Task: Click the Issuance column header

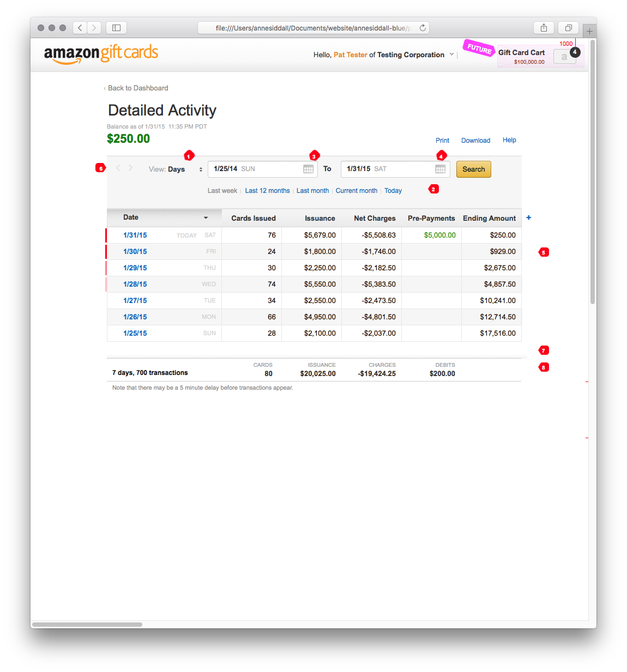Action: (320, 218)
